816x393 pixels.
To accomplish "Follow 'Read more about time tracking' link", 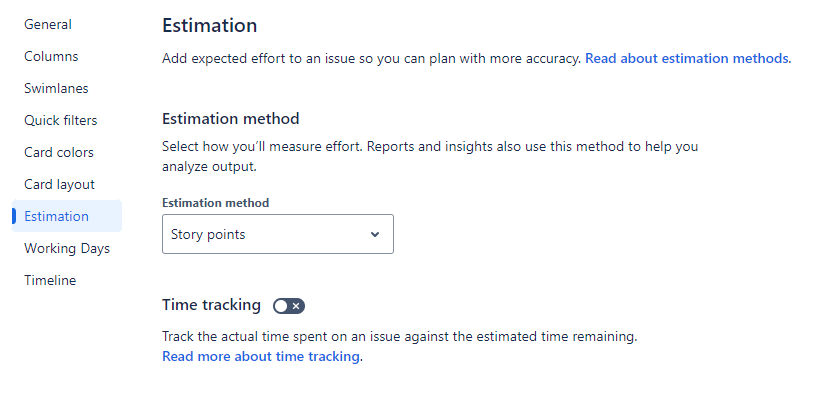I will [261, 357].
